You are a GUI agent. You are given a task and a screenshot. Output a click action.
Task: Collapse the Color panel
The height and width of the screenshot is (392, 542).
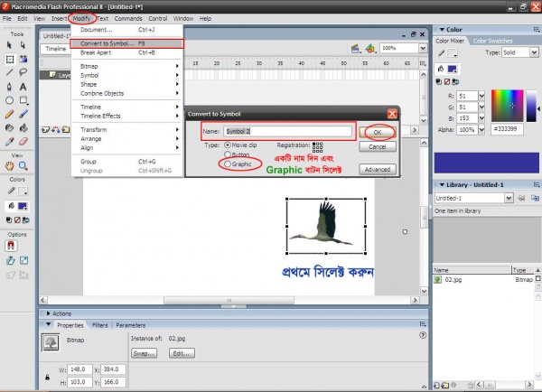coord(442,30)
